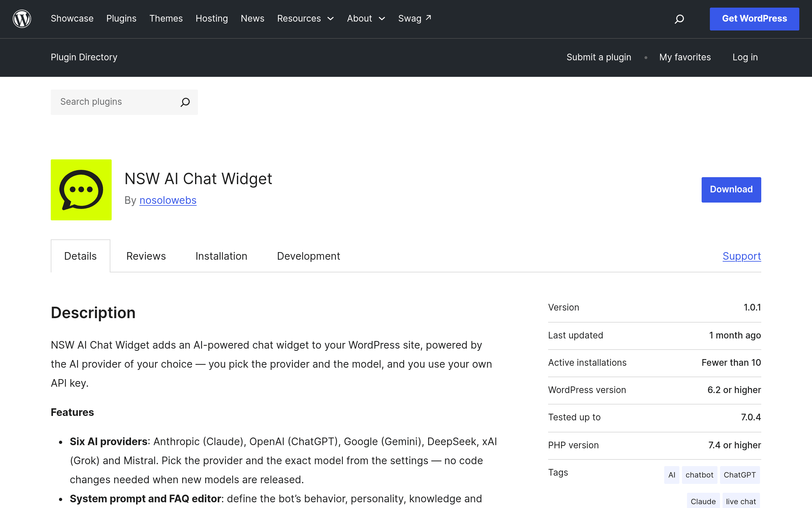The width and height of the screenshot is (812, 508).
Task: Click the Claude tag
Action: coord(703,501)
